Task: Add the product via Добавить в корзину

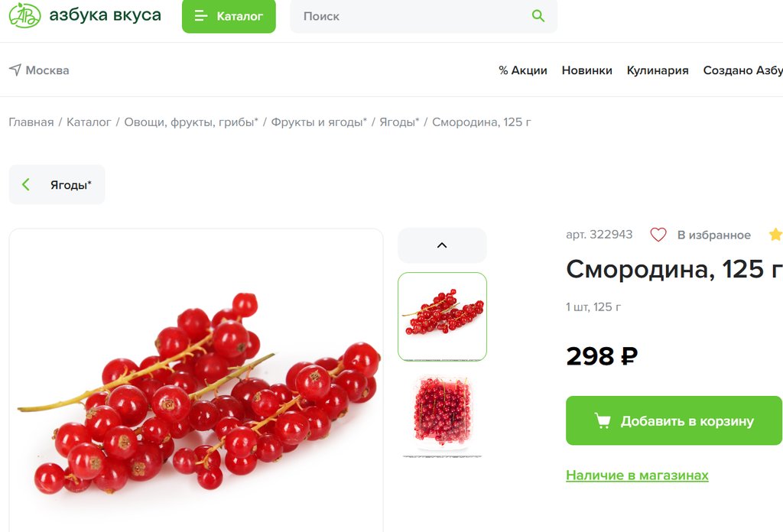Action: pos(674,420)
